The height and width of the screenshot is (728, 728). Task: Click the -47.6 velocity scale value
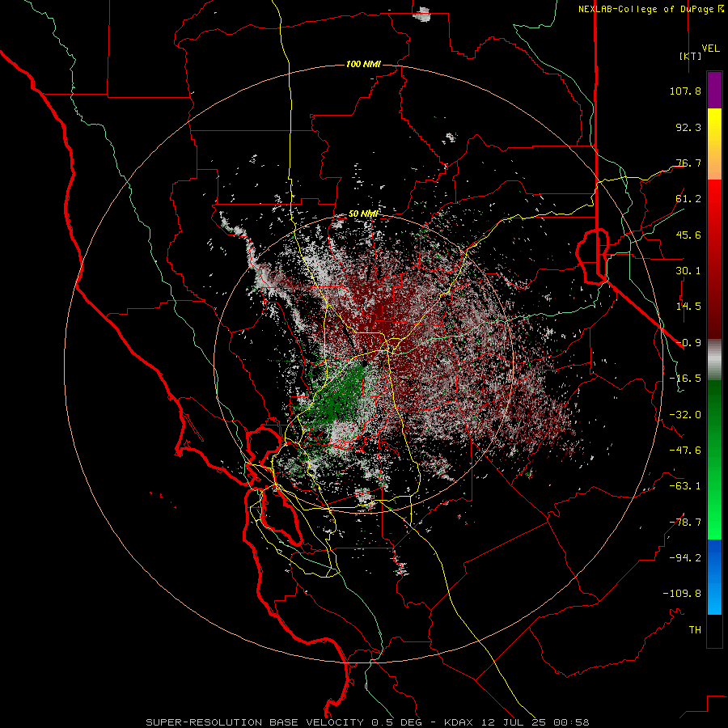click(685, 451)
